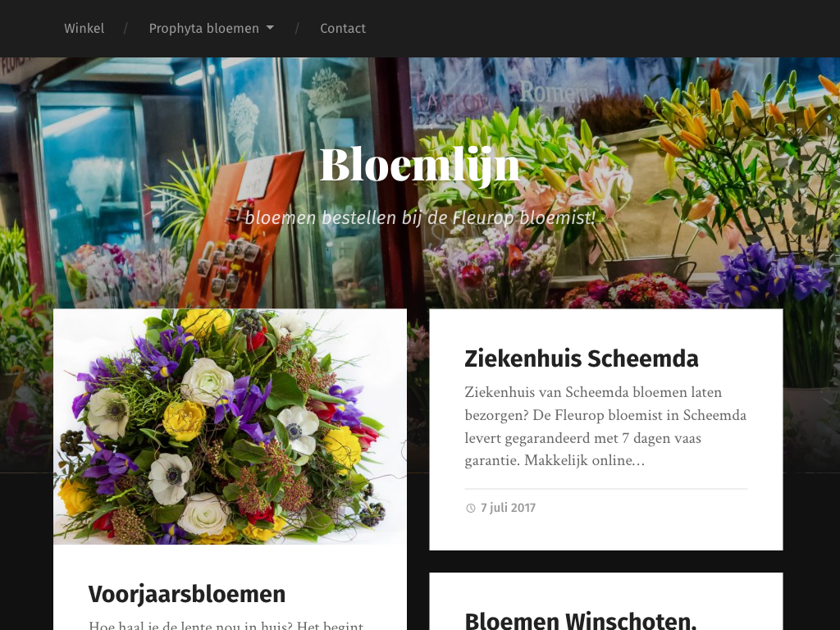Click the slash separator after Winkel
The height and width of the screenshot is (630, 840).
coord(126,29)
